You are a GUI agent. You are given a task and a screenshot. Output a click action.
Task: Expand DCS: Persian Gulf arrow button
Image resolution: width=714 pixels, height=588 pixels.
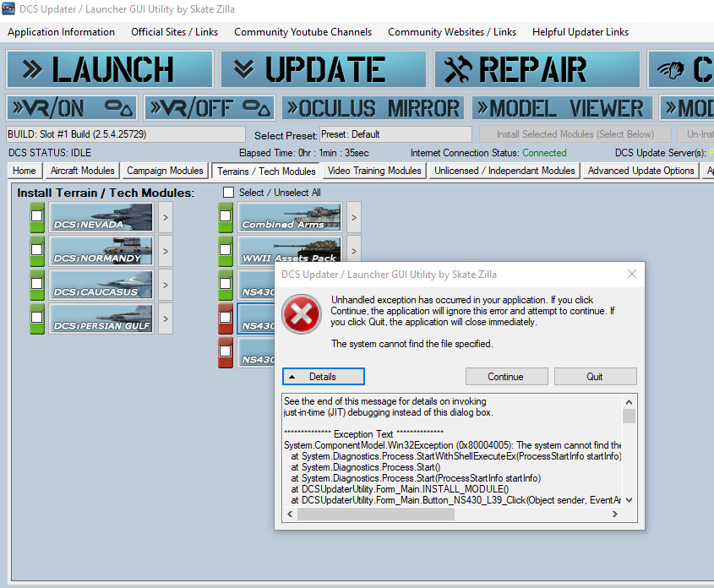tap(166, 318)
